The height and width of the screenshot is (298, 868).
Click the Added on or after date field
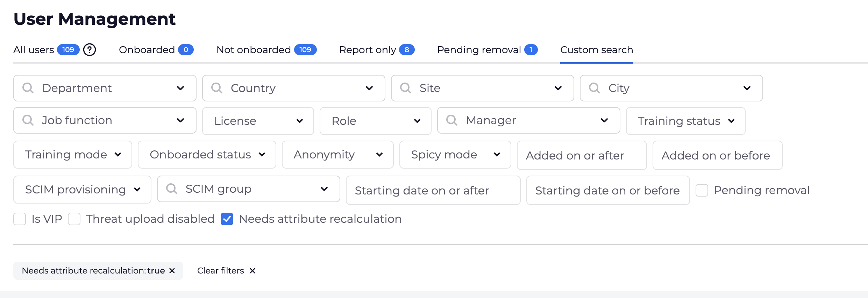(582, 155)
